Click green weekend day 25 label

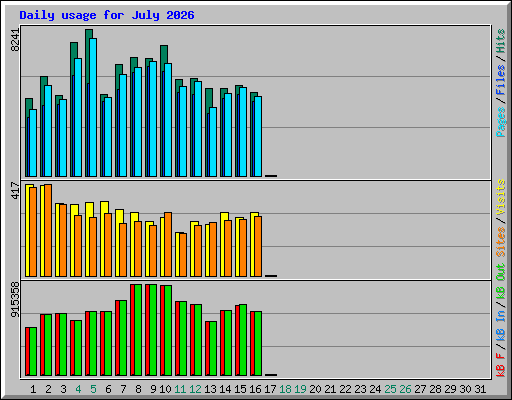coord(390,389)
